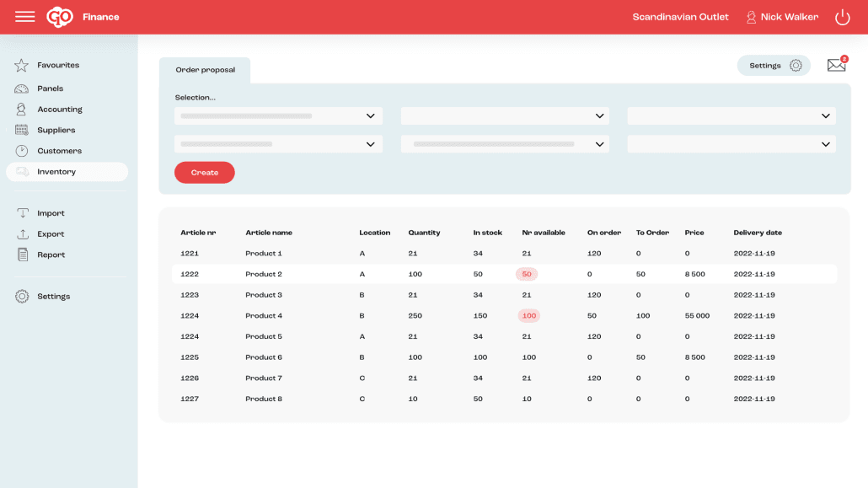
Task: Click article number 1226
Action: tap(190, 378)
